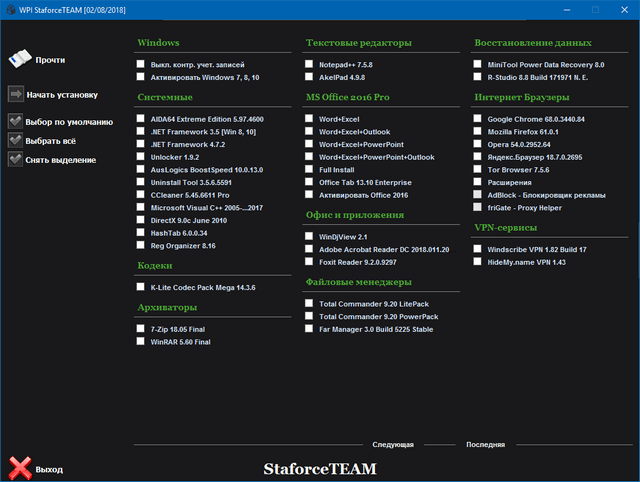This screenshot has height=482, width=640.
Task: Check the Word+Excel only checkbox
Action: 309,118
